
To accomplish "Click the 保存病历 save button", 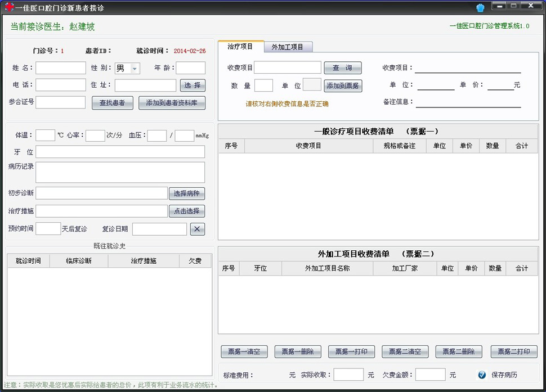I will [505, 375].
